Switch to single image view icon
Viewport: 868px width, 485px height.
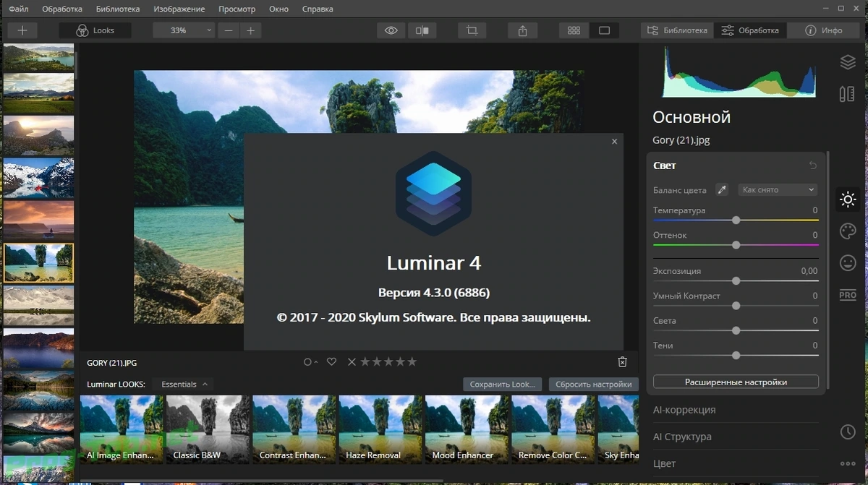pos(605,30)
